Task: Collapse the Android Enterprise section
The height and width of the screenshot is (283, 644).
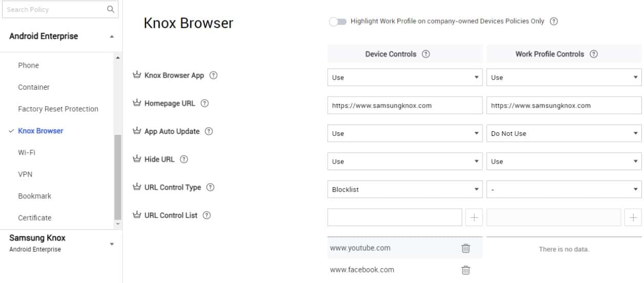Action: 112,37
